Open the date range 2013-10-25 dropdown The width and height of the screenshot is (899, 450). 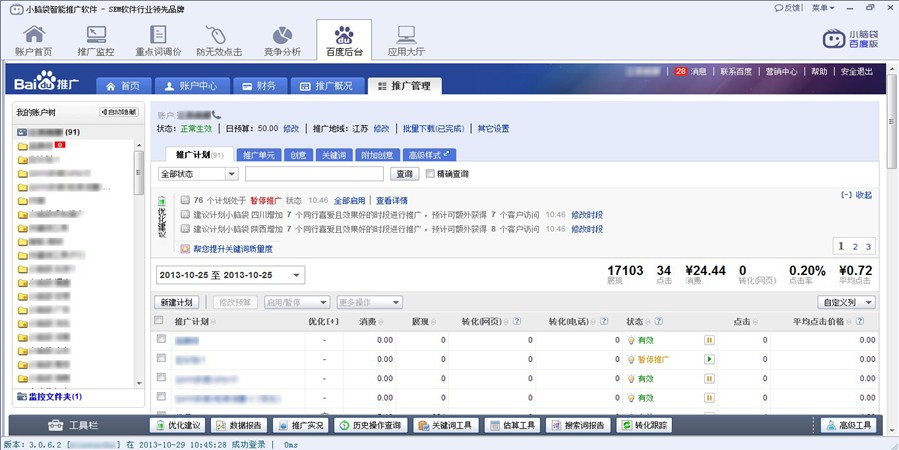point(231,275)
